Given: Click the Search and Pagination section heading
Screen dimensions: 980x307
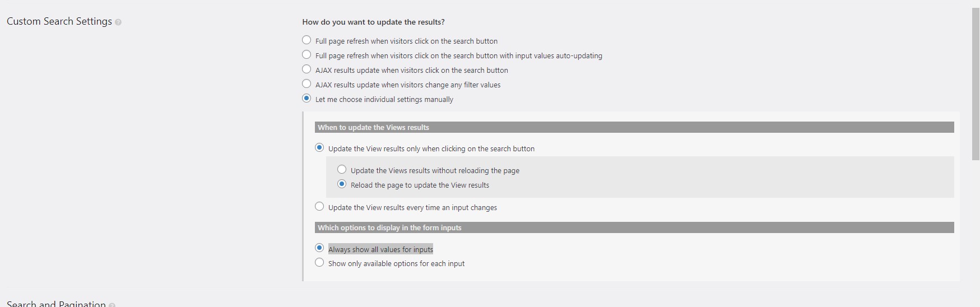Looking at the screenshot, I should pyautogui.click(x=56, y=304).
